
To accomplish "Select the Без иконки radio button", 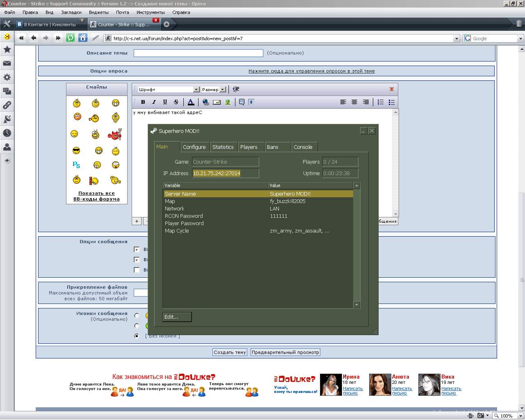I will coord(137,336).
